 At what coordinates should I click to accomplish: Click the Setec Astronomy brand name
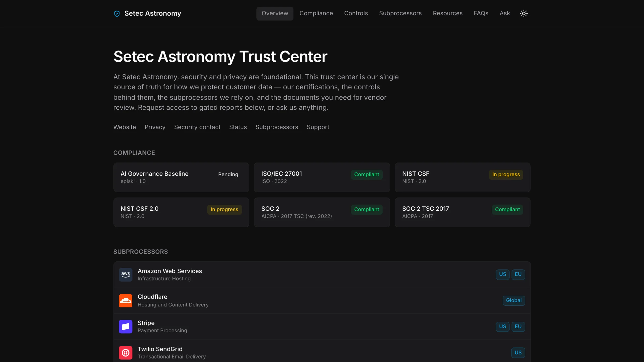153,13
